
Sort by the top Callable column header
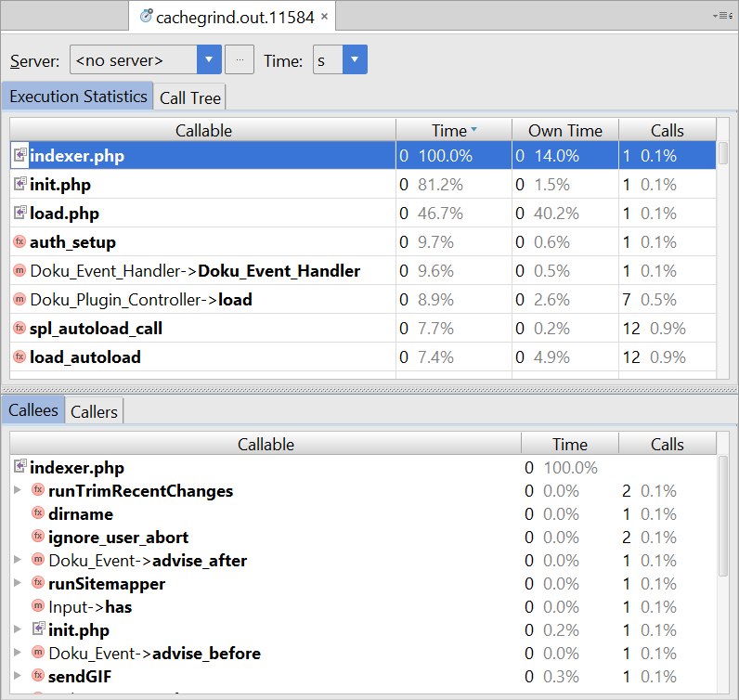[x=203, y=131]
